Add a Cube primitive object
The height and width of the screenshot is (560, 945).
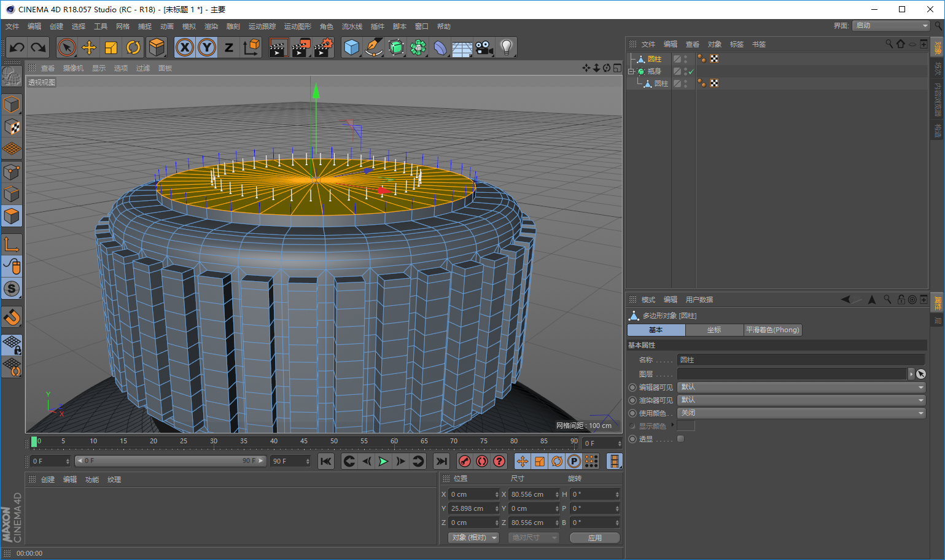352,47
